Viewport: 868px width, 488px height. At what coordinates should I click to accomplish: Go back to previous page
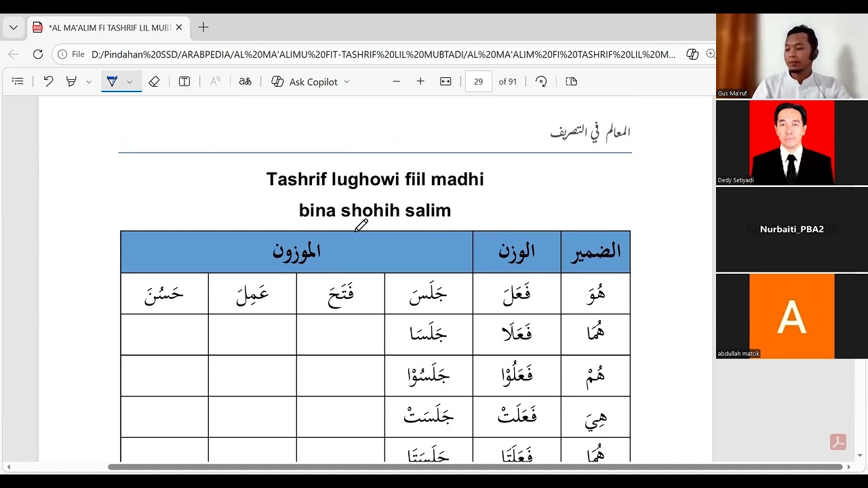click(14, 54)
